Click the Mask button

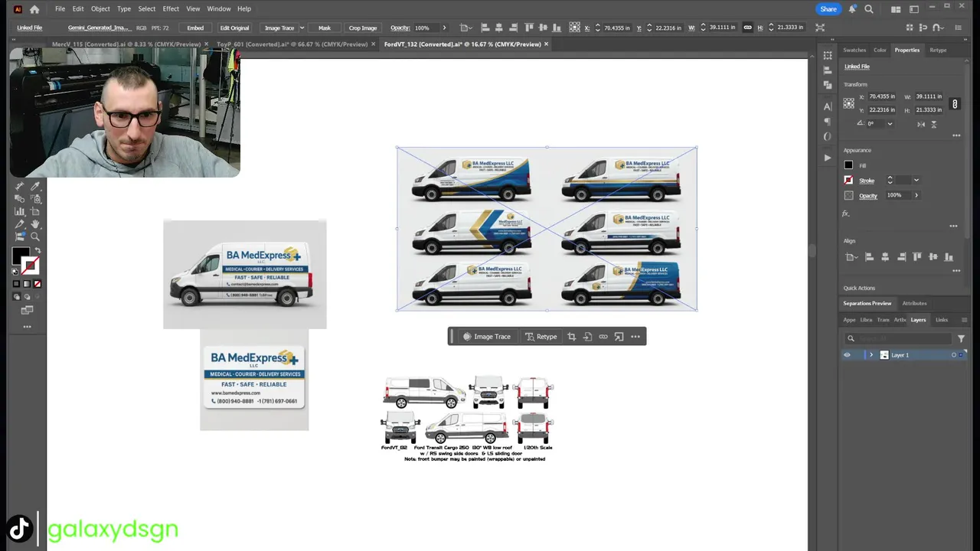pos(325,28)
